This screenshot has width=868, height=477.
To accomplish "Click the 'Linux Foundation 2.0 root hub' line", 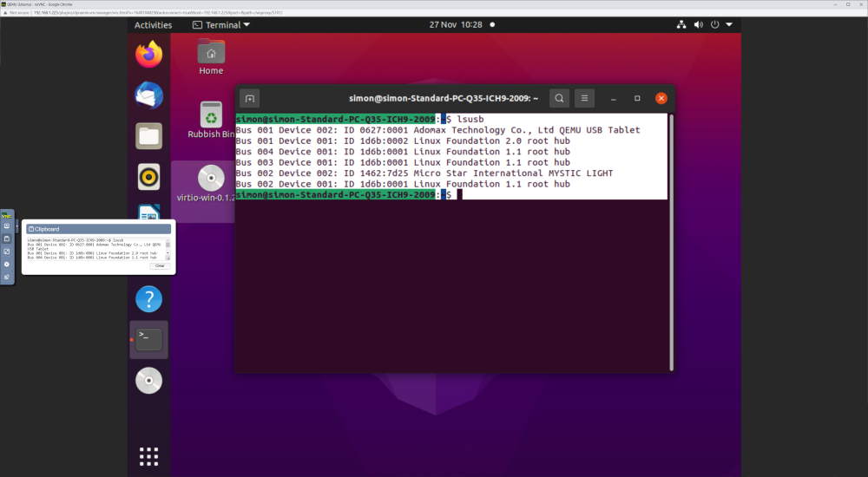I will click(403, 140).
